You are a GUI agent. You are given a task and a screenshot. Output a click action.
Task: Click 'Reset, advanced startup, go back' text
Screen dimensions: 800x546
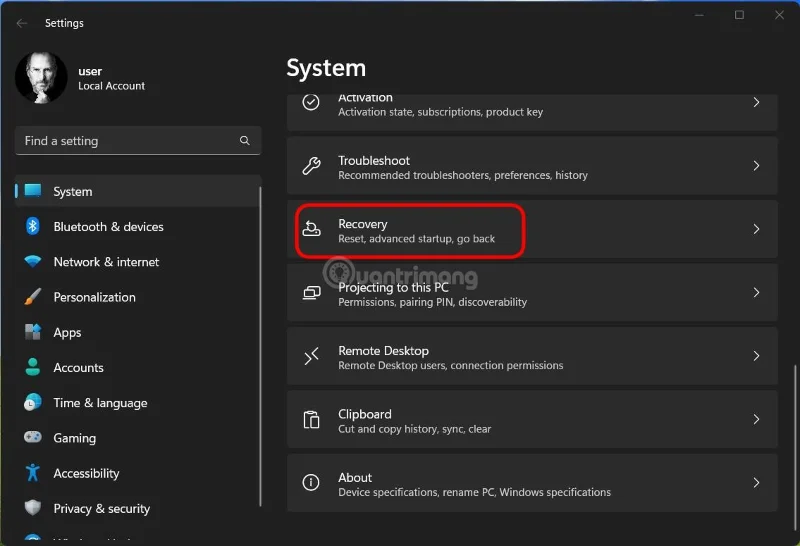pyautogui.click(x=416, y=239)
